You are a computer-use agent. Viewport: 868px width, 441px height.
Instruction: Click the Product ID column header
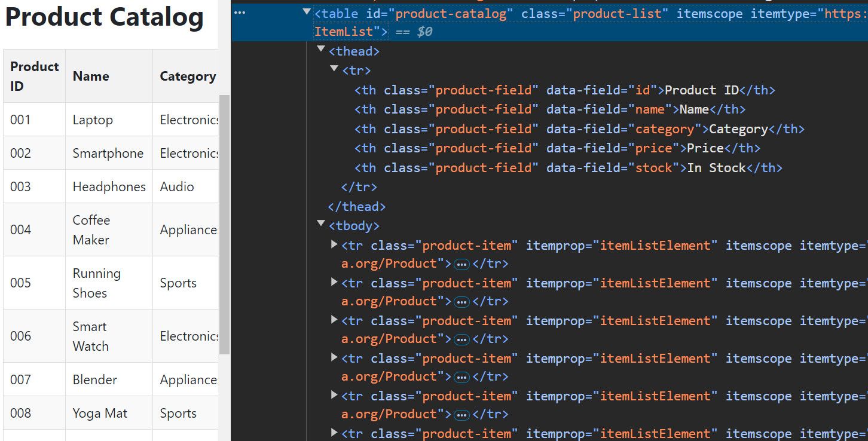35,76
